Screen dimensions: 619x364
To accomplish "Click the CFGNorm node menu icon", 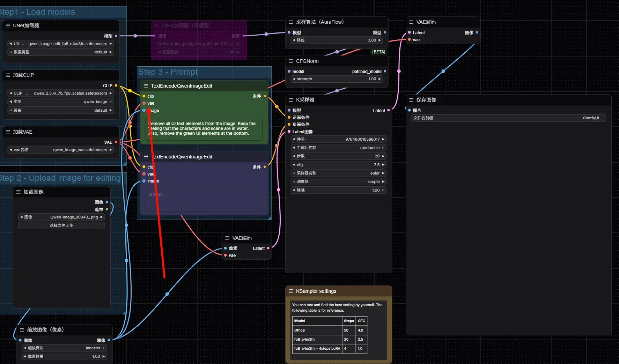I will pos(291,61).
